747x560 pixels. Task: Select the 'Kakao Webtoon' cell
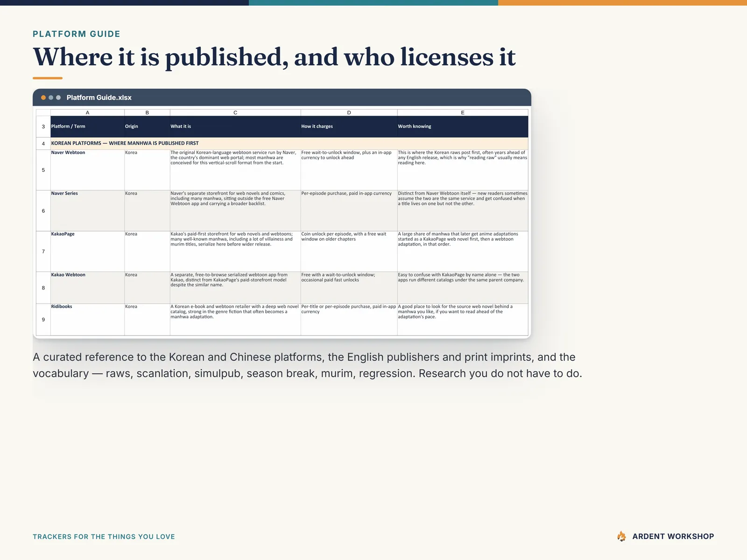[87, 288]
